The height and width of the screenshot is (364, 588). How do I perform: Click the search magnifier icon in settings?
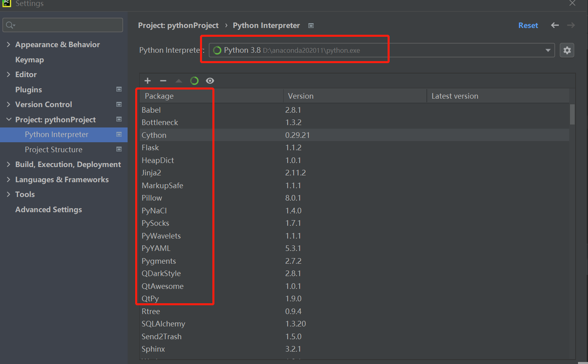tap(10, 25)
